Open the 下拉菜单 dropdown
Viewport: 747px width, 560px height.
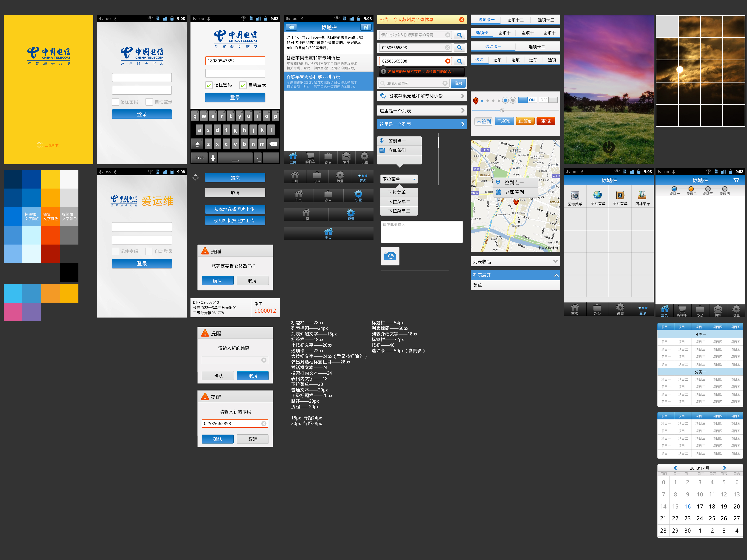coord(399,179)
